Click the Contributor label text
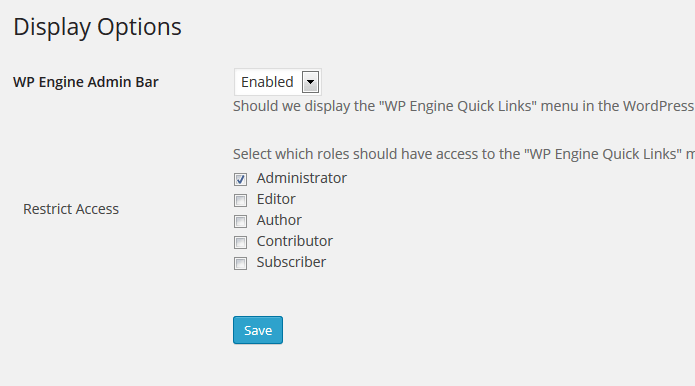 (x=294, y=241)
